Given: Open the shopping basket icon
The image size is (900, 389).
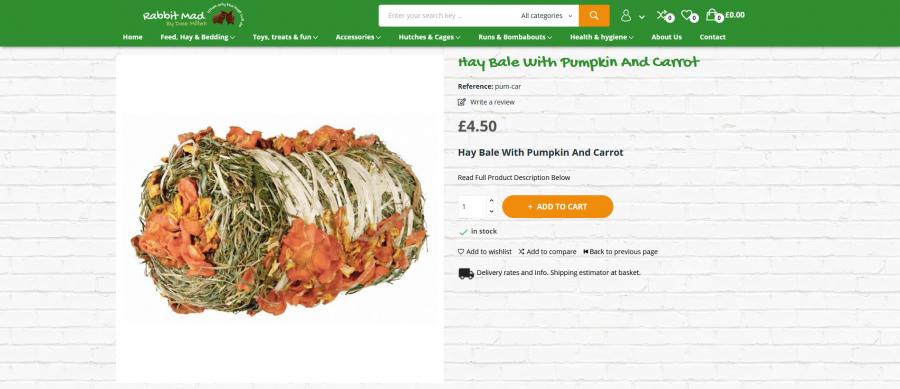Looking at the screenshot, I should click(x=714, y=15).
